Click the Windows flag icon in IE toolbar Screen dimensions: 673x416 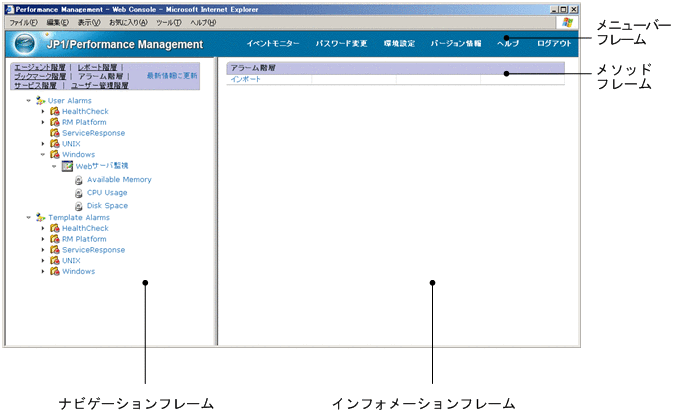click(x=567, y=22)
